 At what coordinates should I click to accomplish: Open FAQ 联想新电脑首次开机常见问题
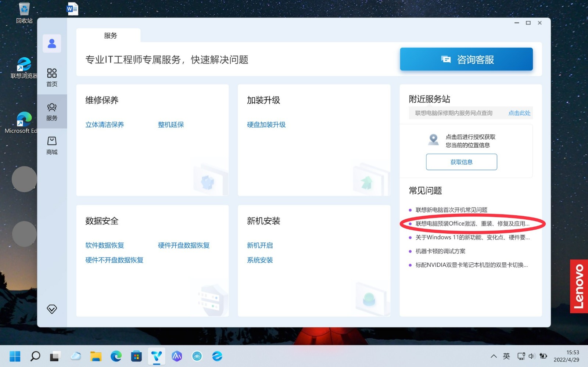[x=451, y=210]
